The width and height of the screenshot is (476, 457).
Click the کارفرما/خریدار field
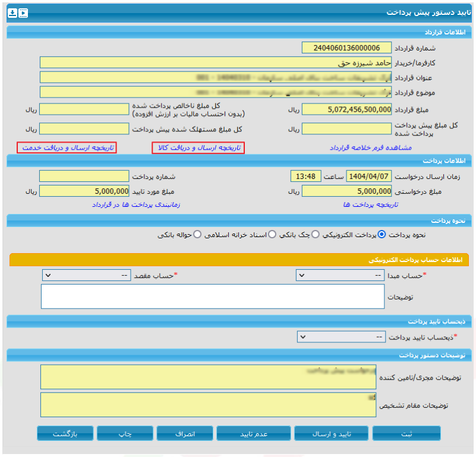tap(216, 62)
